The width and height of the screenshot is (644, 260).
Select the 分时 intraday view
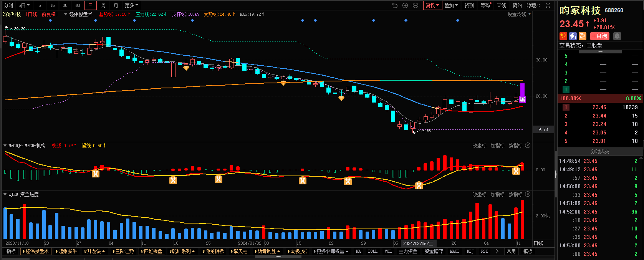tap(8, 5)
